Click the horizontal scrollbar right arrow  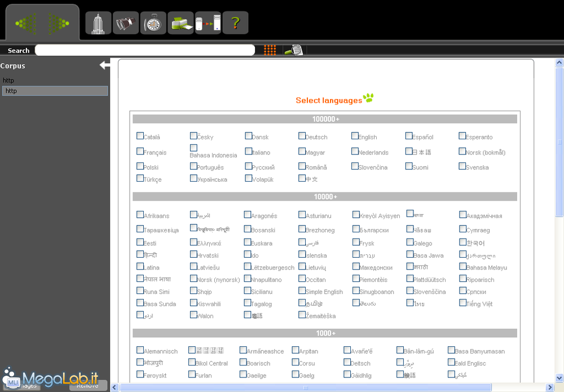[549, 387]
